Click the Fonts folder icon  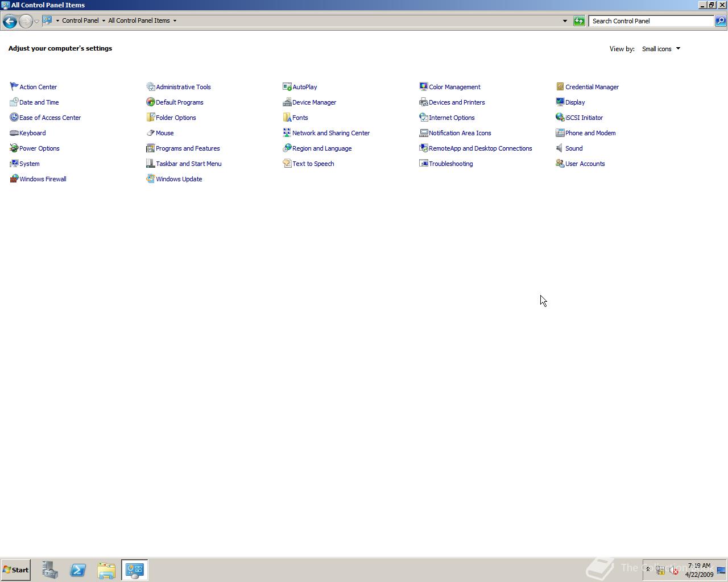[x=287, y=118]
